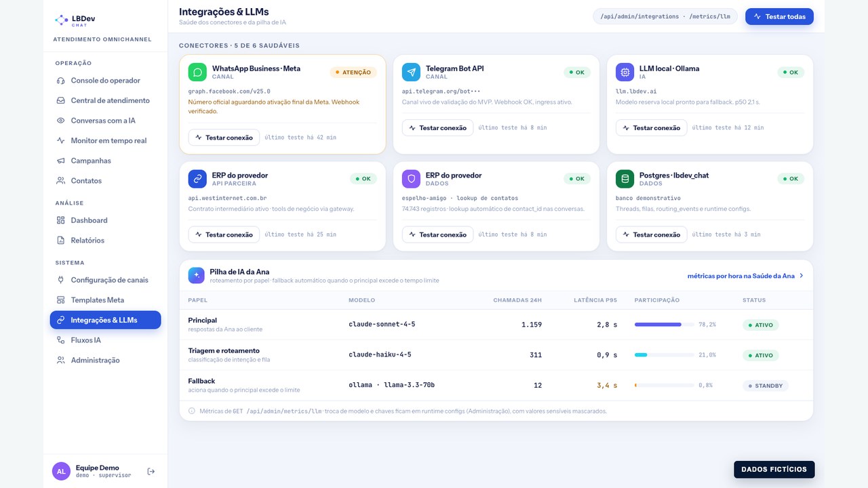Viewport: 868px width, 488px height.
Task: Click the AL user avatar
Action: 61,471
